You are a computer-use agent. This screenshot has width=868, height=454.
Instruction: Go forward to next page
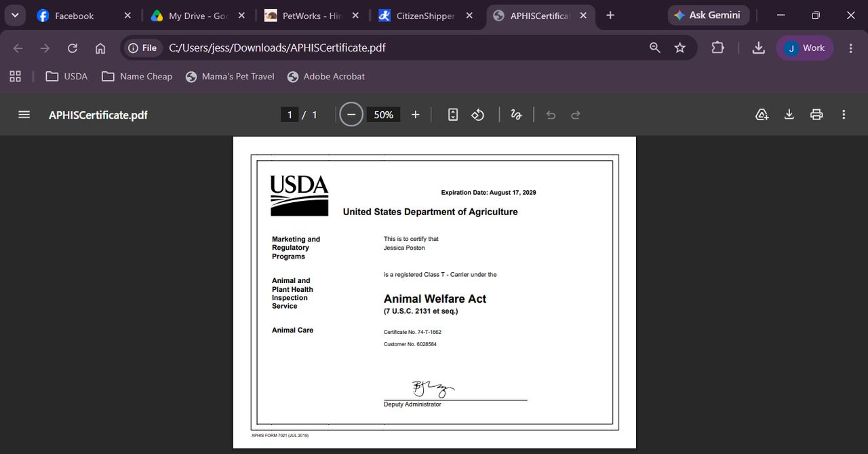tap(45, 48)
